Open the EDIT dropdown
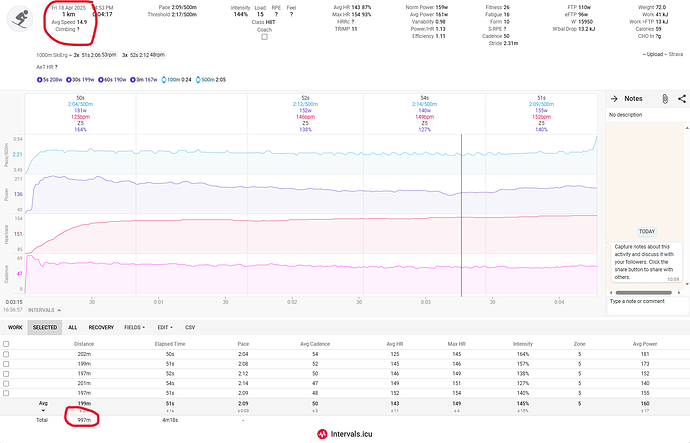The image size is (690, 443). [x=165, y=327]
